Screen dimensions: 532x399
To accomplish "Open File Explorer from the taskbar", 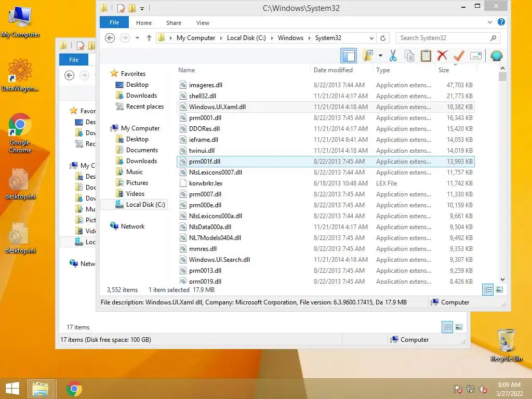I will coord(41,389).
